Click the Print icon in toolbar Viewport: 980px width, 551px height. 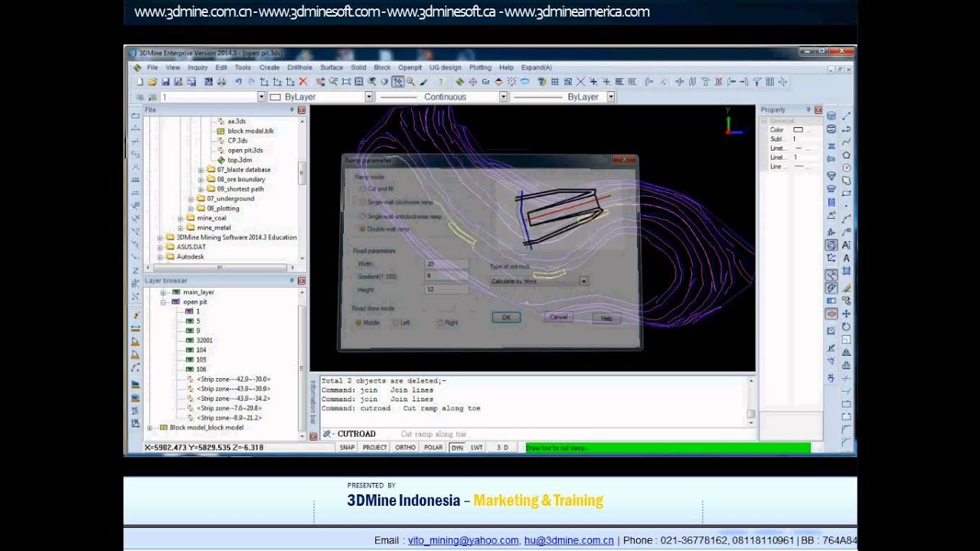[x=221, y=81]
